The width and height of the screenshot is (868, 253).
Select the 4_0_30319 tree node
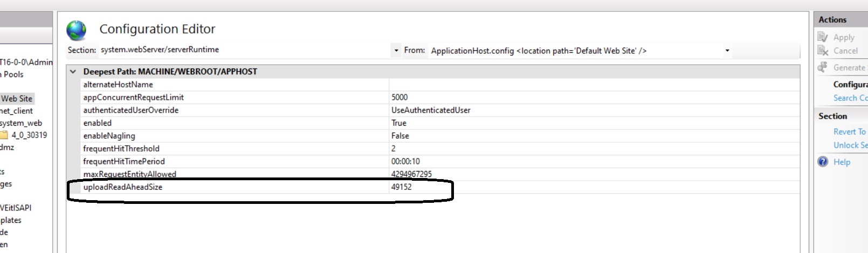29,135
